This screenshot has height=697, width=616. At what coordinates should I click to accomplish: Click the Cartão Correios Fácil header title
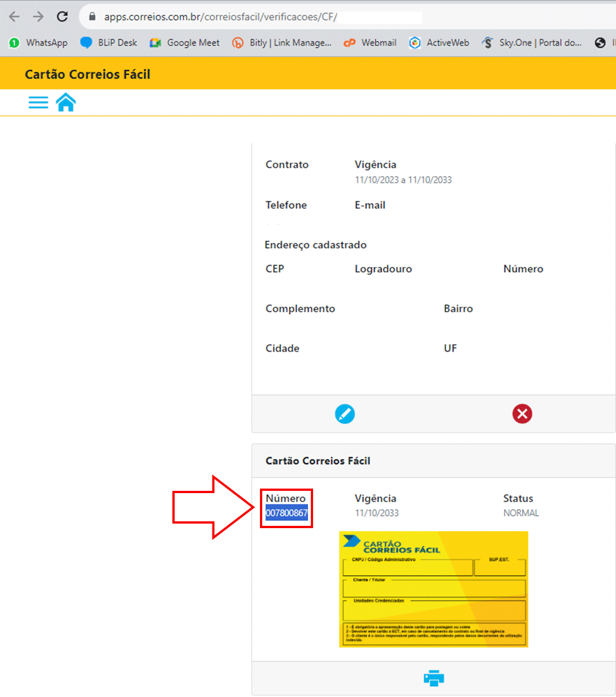click(88, 74)
